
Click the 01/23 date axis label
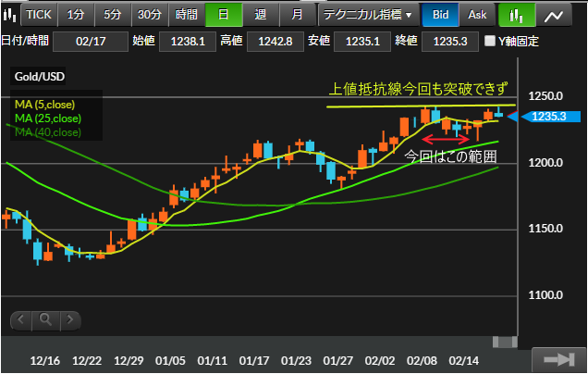point(296,361)
